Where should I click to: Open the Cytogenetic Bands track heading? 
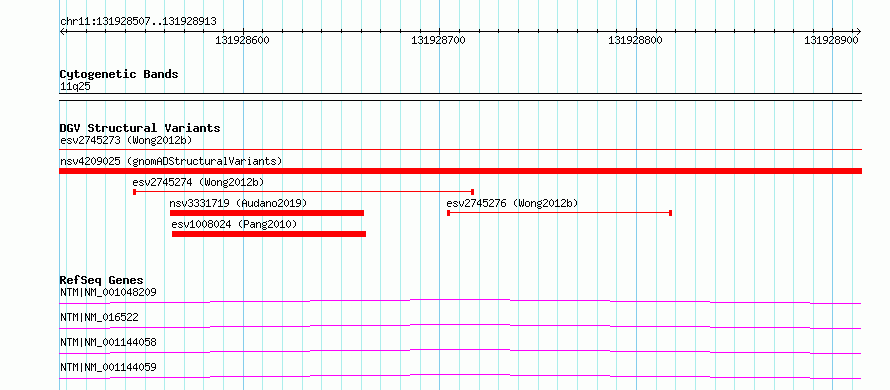click(119, 74)
